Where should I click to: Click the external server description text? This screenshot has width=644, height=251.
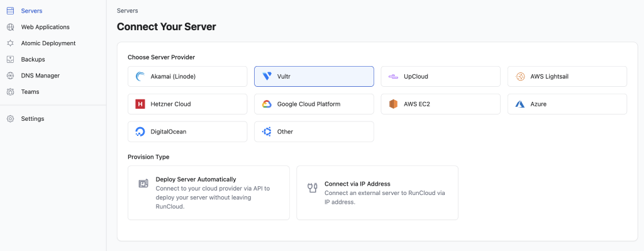click(x=385, y=198)
